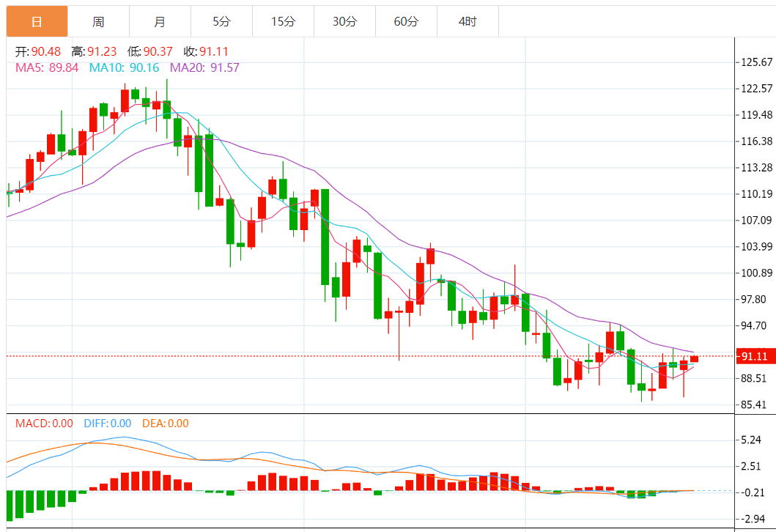
Task: Click the DEA:0.00 indicator label
Action: coord(166,424)
